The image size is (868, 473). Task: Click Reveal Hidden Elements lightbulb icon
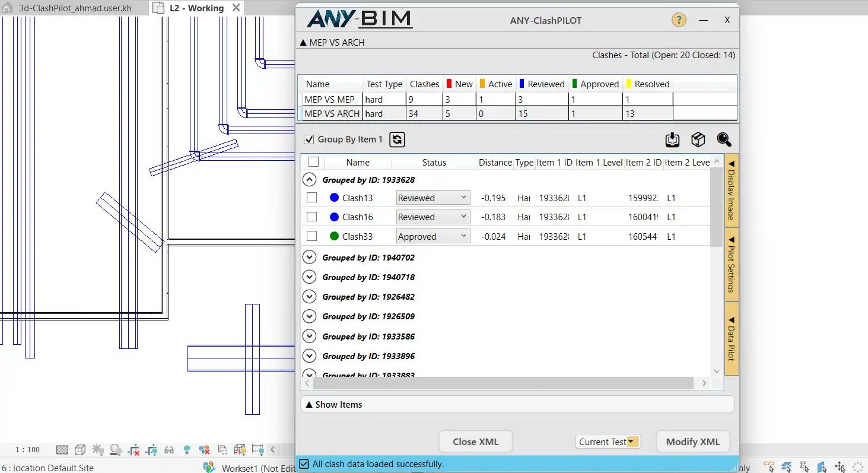(187, 450)
